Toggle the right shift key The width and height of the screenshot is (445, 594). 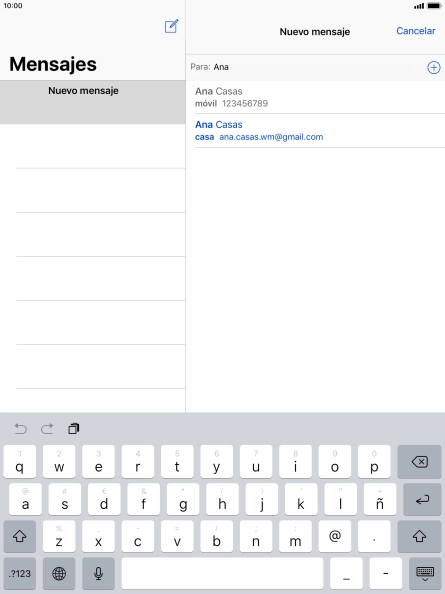pos(419,536)
